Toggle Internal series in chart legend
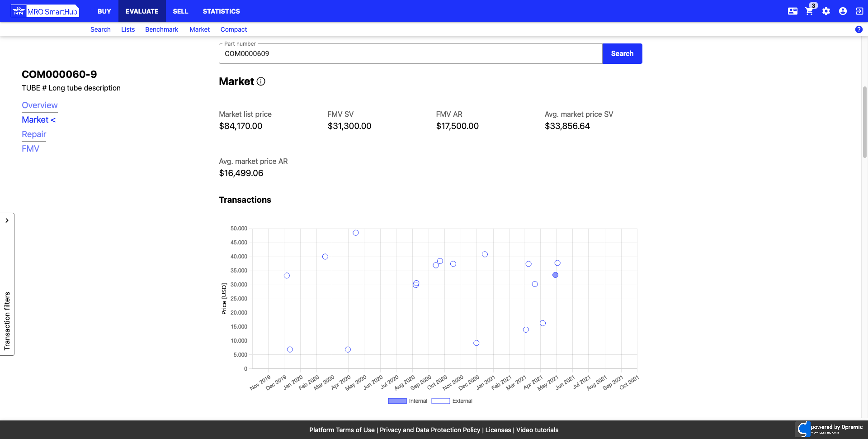 pyautogui.click(x=407, y=401)
